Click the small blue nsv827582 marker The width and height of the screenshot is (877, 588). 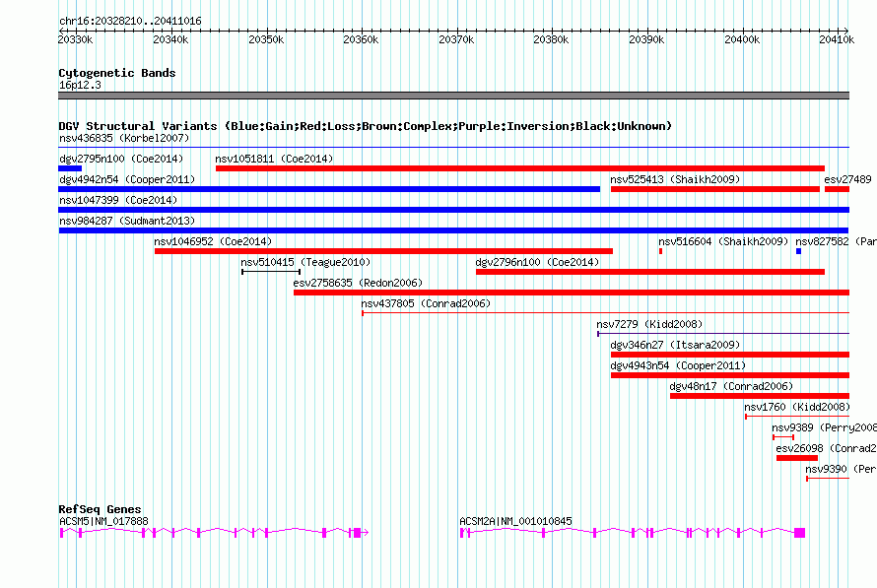pyautogui.click(x=799, y=251)
